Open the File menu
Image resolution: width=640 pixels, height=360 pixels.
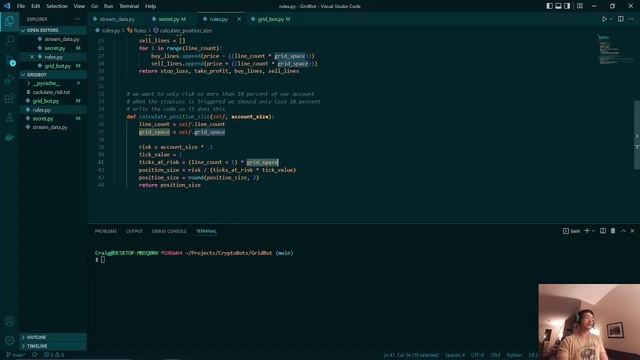tap(21, 6)
